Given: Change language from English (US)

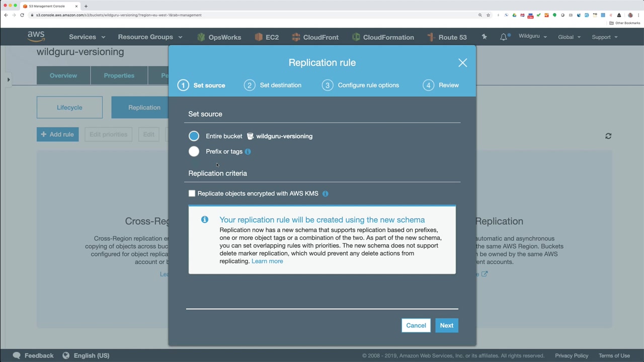Looking at the screenshot, I should click(86, 355).
